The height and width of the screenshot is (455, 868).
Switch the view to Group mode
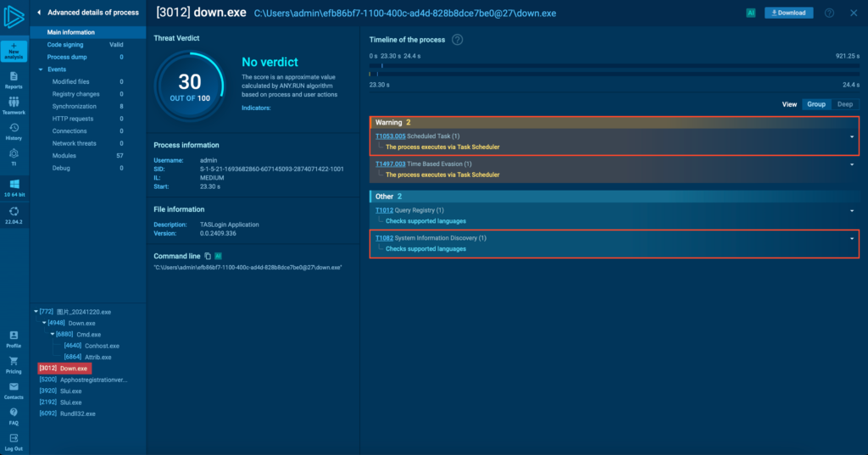coord(816,104)
